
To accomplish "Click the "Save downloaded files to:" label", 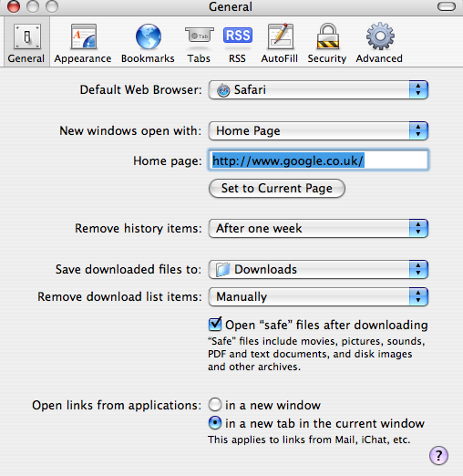I will tap(129, 270).
